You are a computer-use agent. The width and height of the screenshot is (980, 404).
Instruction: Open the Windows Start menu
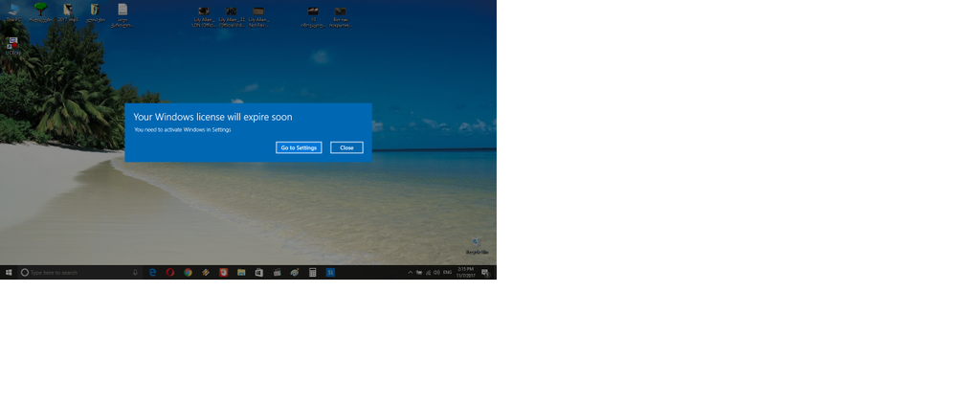(x=9, y=273)
